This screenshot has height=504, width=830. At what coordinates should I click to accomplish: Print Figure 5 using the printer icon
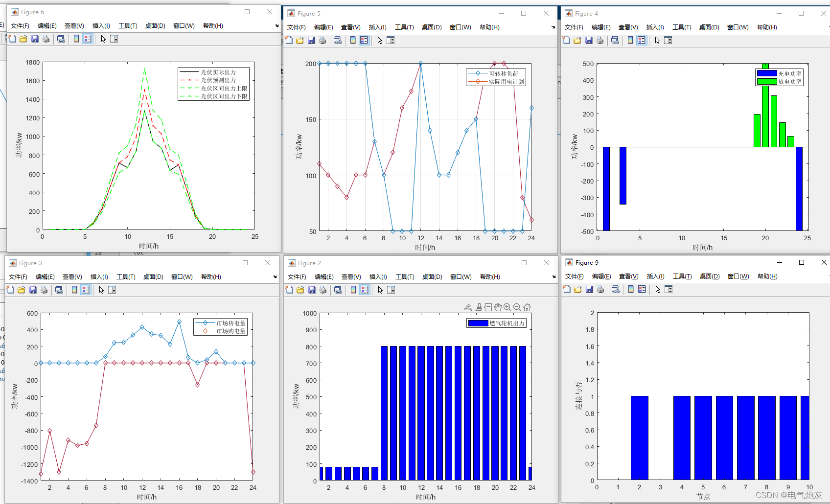[323, 40]
